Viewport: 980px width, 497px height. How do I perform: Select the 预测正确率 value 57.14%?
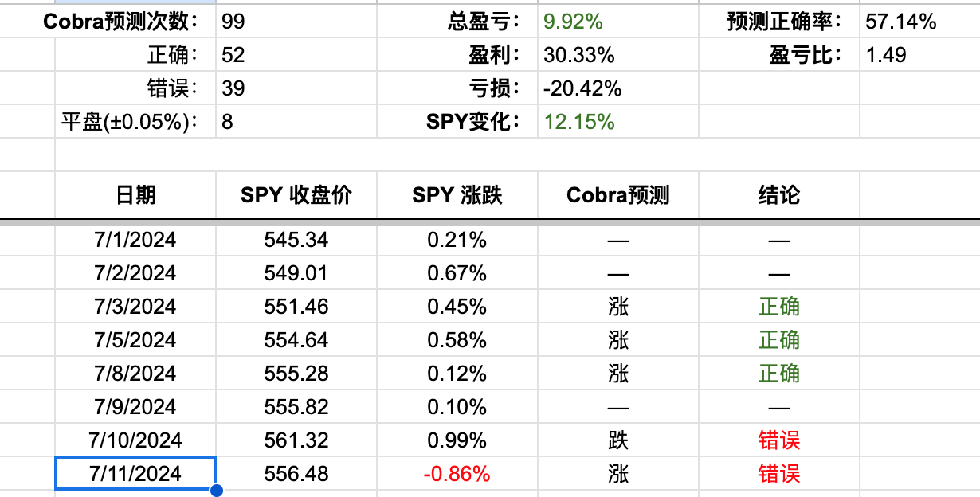(x=920, y=22)
